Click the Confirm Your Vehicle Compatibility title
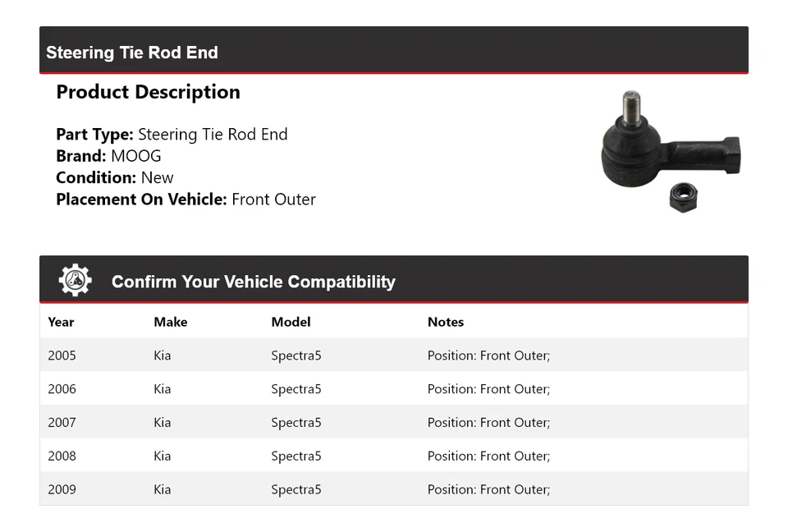 [x=253, y=282]
